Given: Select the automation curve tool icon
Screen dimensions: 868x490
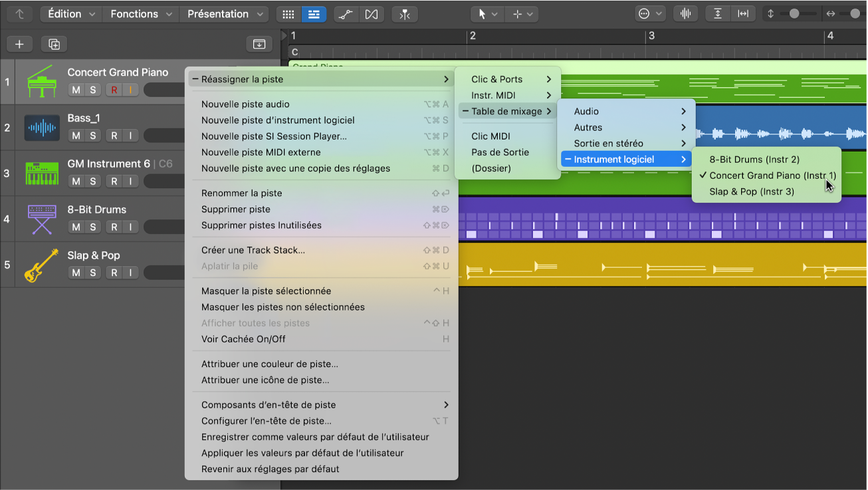Looking at the screenshot, I should pos(345,13).
